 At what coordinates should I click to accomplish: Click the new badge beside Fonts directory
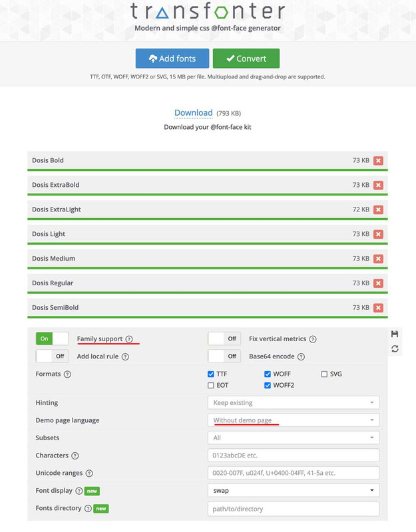pos(101,509)
